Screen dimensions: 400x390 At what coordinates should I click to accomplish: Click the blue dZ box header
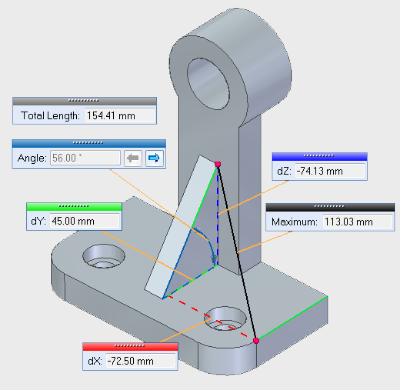320,156
